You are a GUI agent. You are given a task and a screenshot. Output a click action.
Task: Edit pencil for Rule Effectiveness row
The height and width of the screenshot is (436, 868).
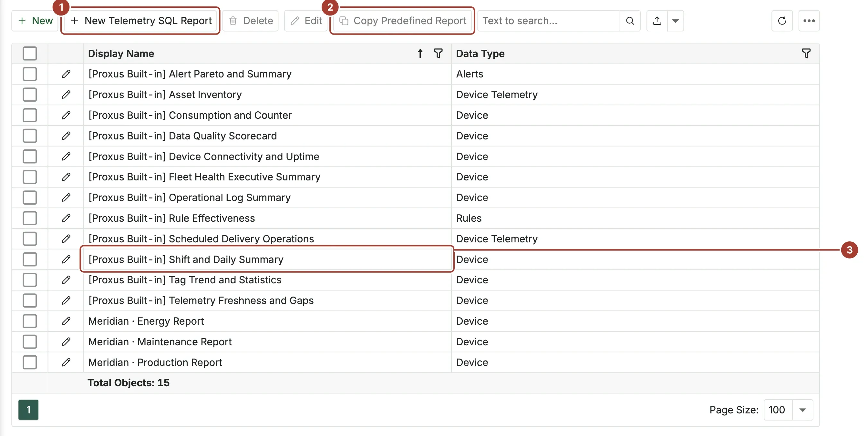pos(66,218)
